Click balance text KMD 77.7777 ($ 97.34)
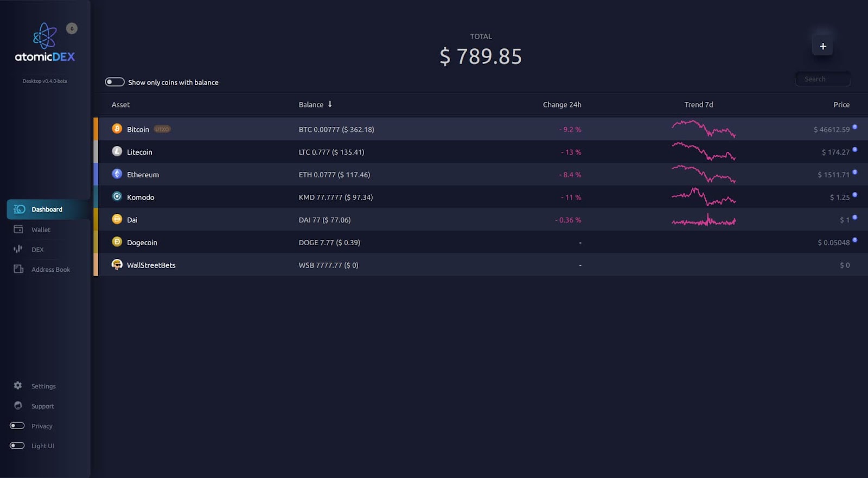868x478 pixels. coord(336,197)
